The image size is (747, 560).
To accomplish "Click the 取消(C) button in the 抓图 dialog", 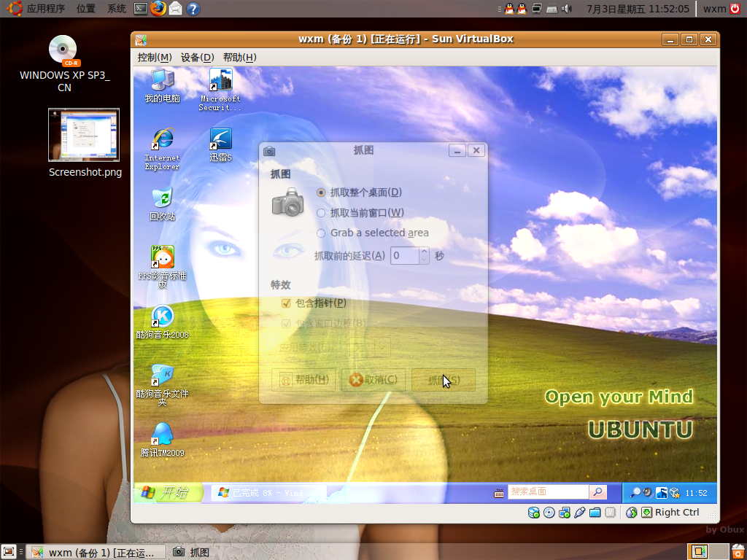I will [x=373, y=379].
